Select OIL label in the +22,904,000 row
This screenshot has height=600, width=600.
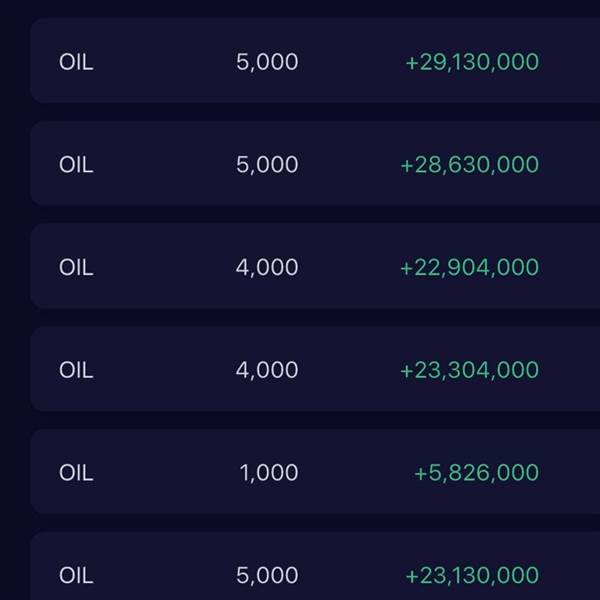coord(76,268)
